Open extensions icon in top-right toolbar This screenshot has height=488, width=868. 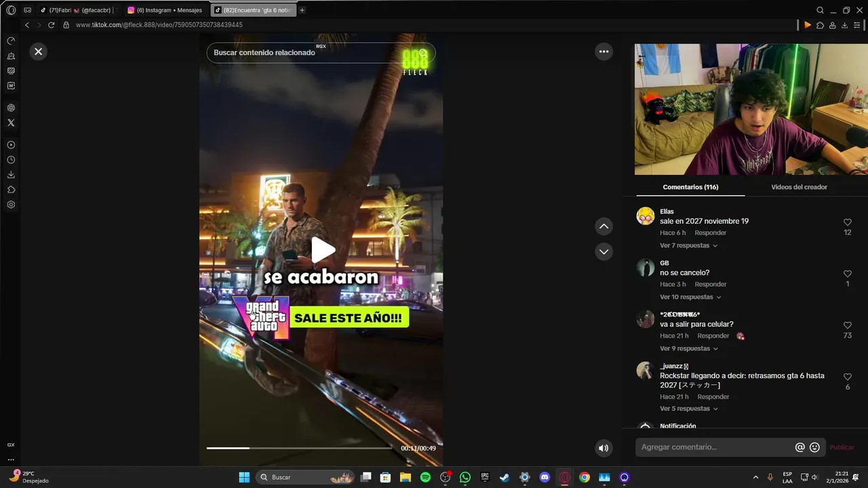point(820,25)
